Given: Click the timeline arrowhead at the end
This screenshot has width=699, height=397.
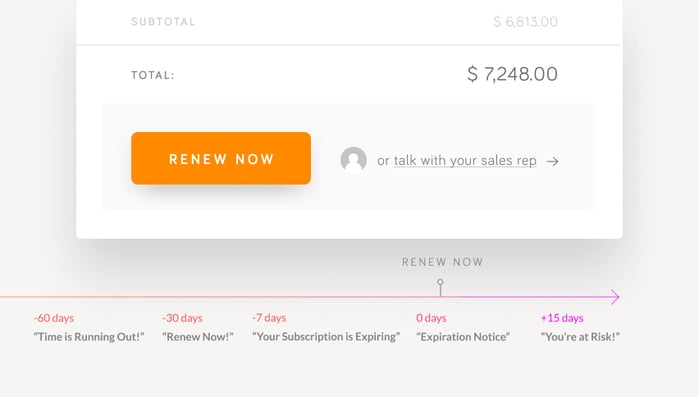Looking at the screenshot, I should [615, 297].
